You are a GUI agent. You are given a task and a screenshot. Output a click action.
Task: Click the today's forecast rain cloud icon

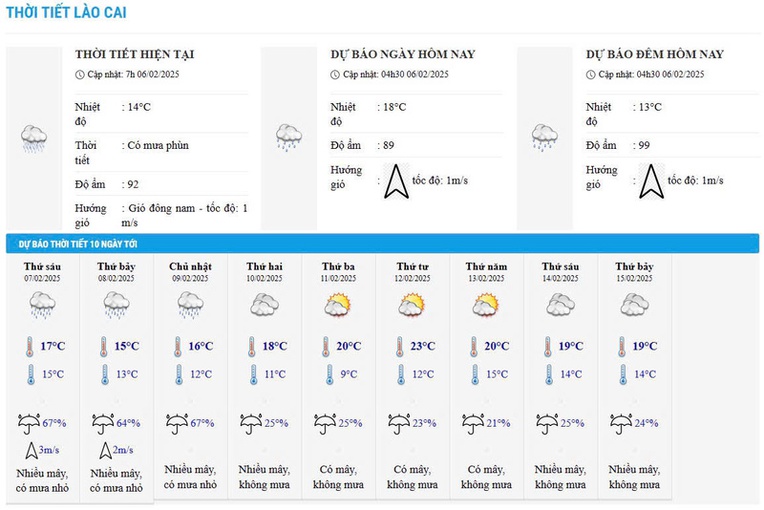click(289, 137)
